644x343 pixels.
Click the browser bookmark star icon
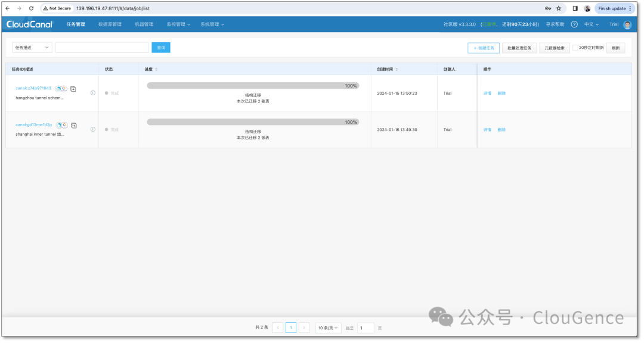pos(559,8)
